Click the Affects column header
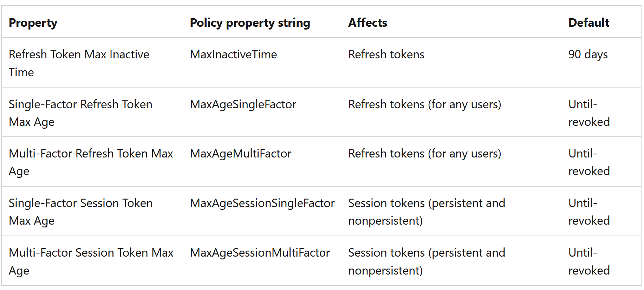 coord(367,23)
